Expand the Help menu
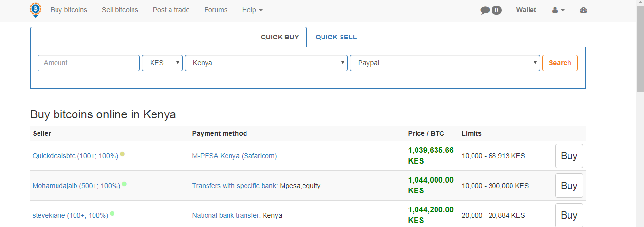644x227 pixels. pyautogui.click(x=252, y=10)
